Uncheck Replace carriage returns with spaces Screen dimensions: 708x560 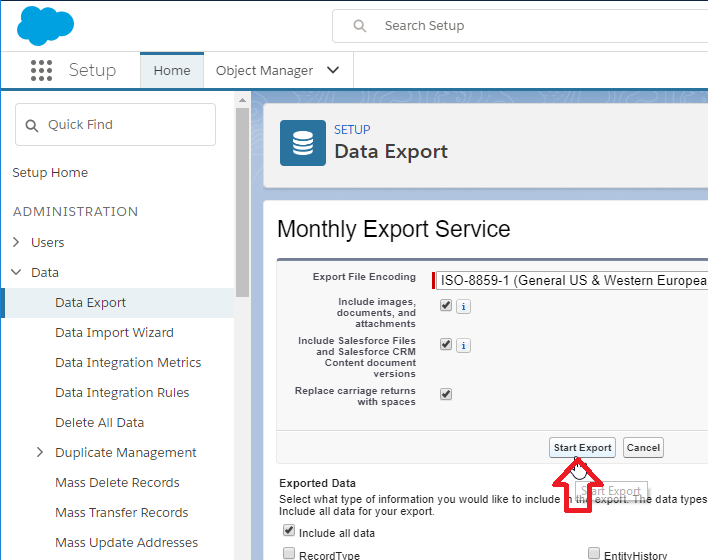click(446, 394)
